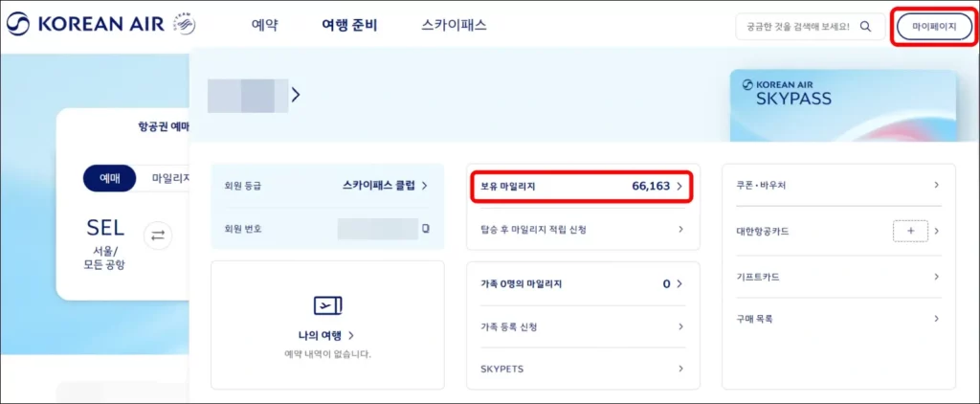Image resolution: width=980 pixels, height=404 pixels.
Task: Open 가족 등록 신청
Action: pyautogui.click(x=583, y=326)
